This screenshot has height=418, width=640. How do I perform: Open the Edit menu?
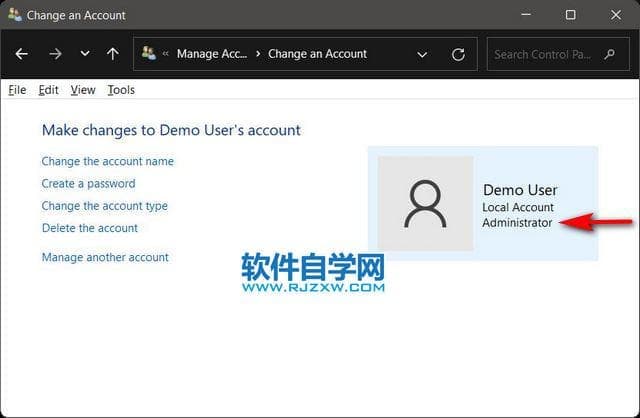pyautogui.click(x=48, y=90)
